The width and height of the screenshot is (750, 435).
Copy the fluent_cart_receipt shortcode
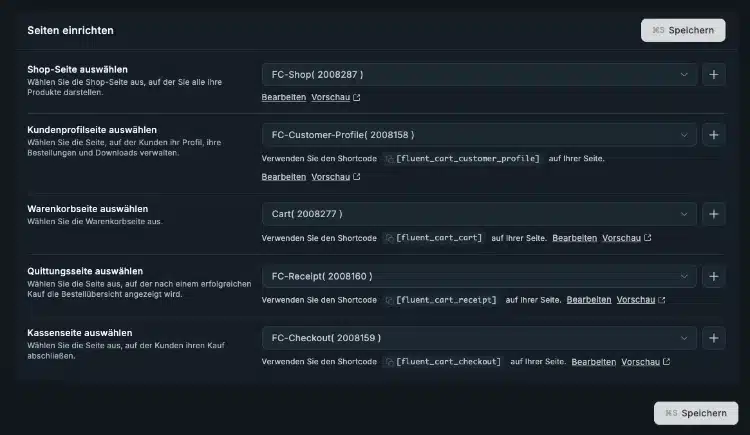(x=390, y=300)
